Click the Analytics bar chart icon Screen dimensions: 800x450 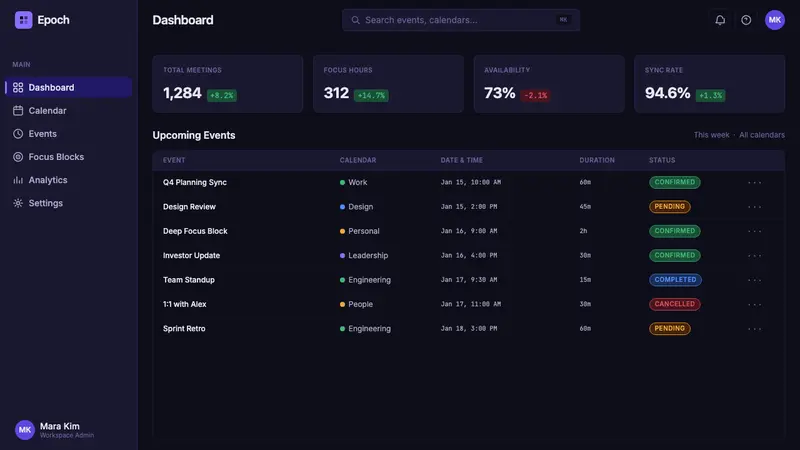(18, 180)
